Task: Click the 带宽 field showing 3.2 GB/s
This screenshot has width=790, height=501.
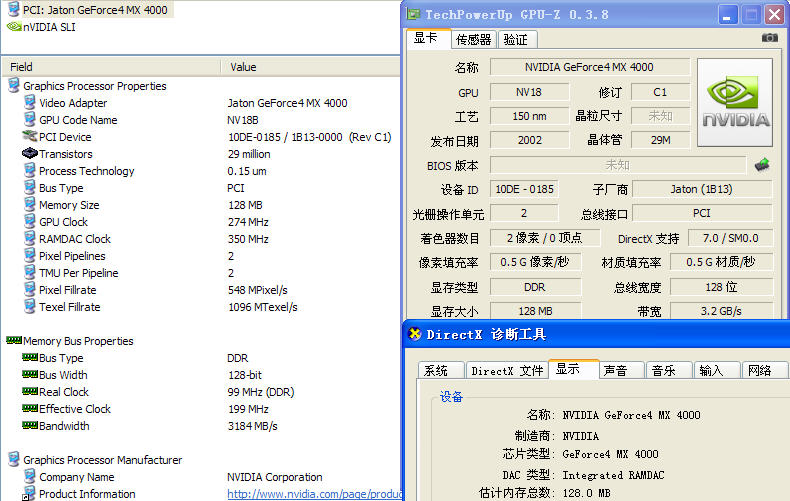Action: pos(721,311)
